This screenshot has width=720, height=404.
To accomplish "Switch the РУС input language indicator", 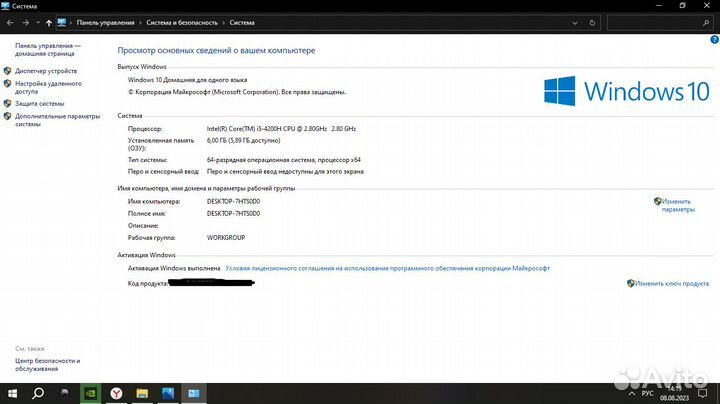I will (x=647, y=394).
